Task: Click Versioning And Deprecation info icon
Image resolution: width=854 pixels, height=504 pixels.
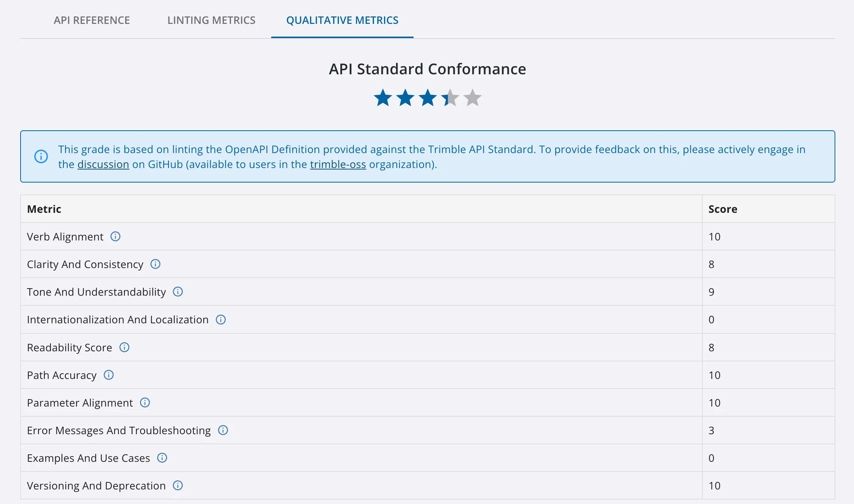Action: (178, 485)
